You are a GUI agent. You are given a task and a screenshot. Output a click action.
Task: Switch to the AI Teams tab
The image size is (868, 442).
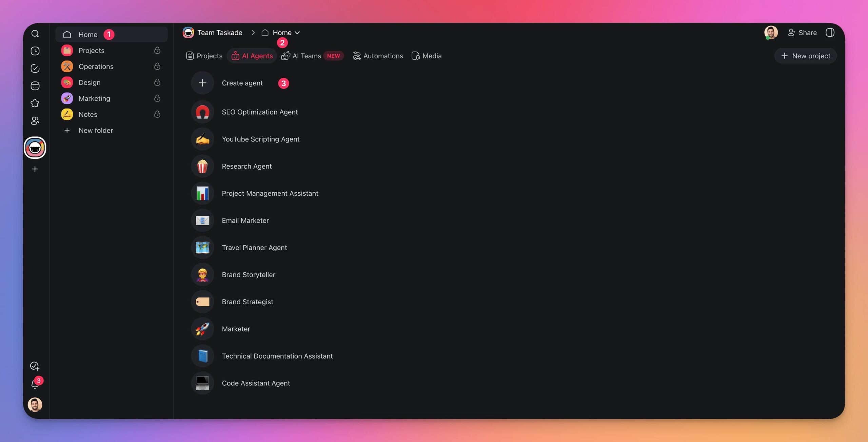306,56
